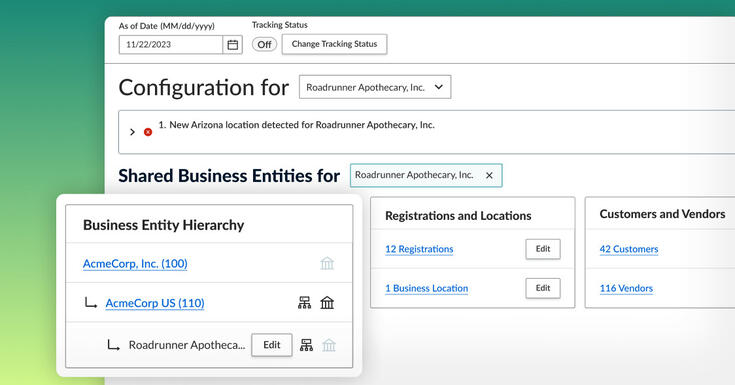Click the hierarchy icon in AcmeCorp US row
735x385 pixels.
(x=304, y=303)
